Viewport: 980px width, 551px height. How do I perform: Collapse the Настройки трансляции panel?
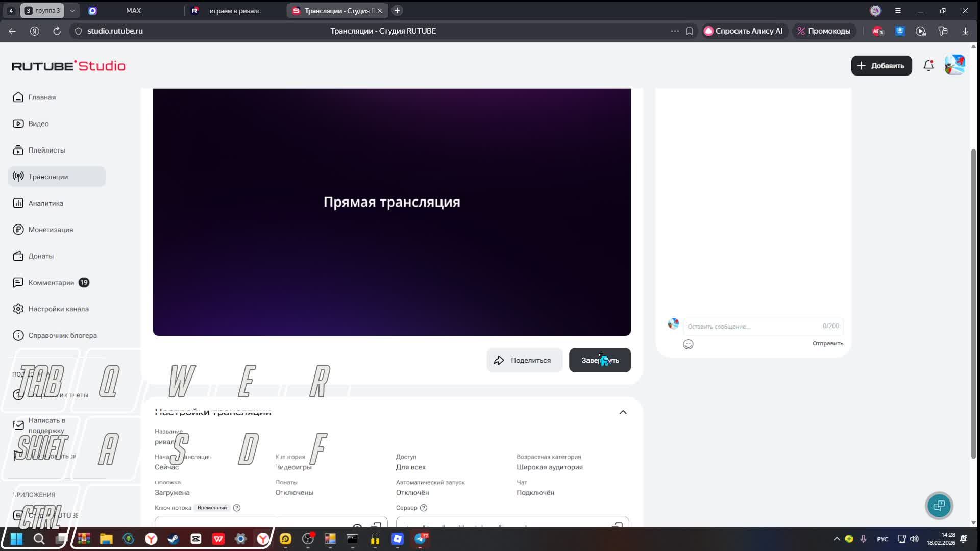623,412
